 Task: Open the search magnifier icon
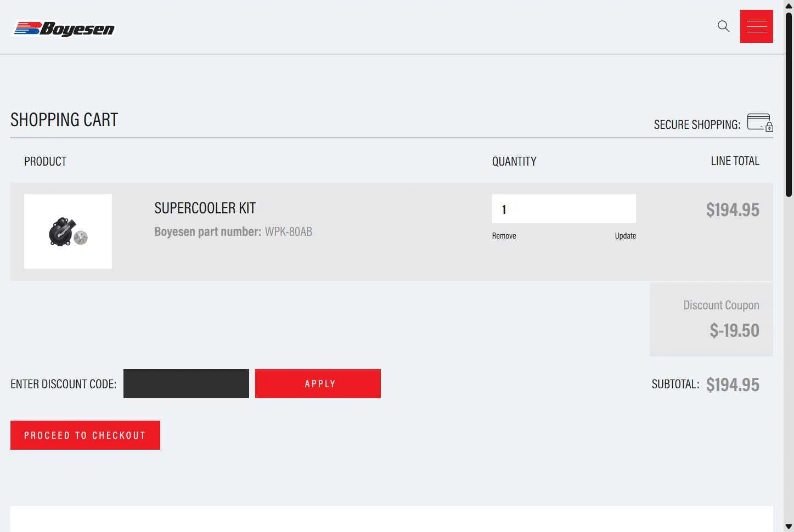723,26
